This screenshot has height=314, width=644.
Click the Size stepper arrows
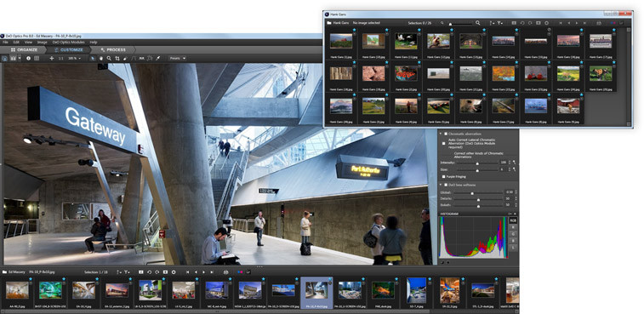coord(510,169)
